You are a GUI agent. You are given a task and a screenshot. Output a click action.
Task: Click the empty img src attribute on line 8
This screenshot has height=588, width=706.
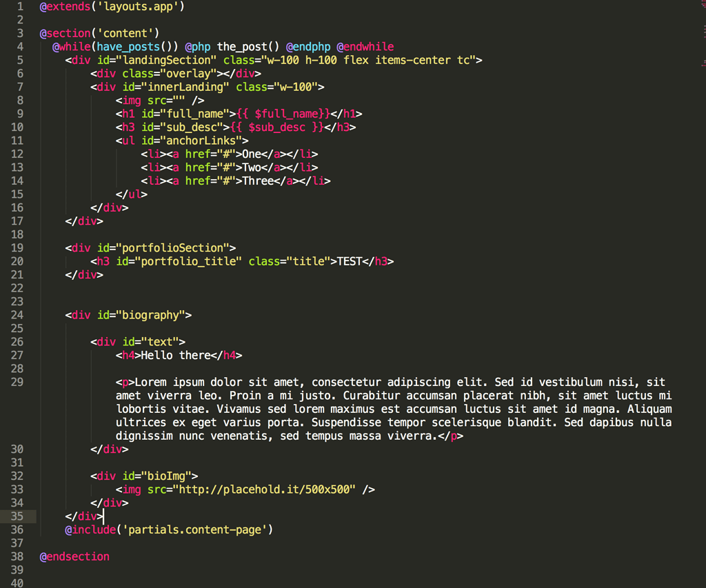(166, 101)
